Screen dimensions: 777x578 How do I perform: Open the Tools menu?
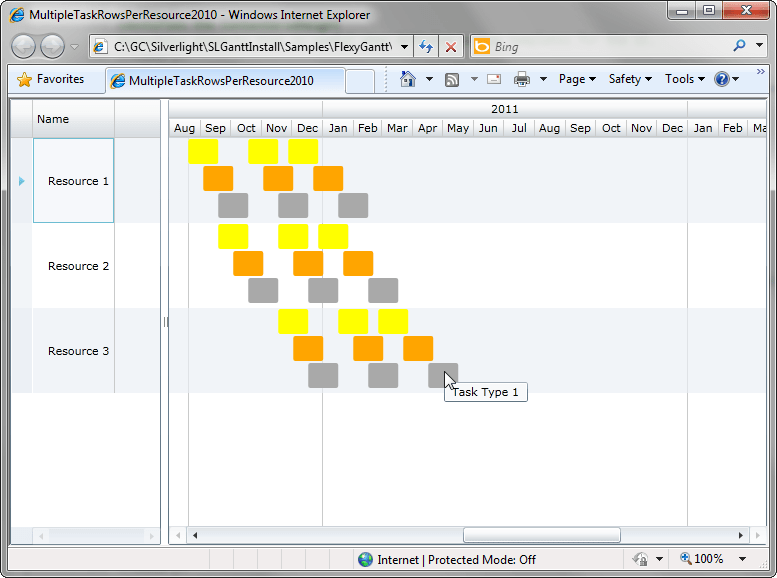(684, 79)
